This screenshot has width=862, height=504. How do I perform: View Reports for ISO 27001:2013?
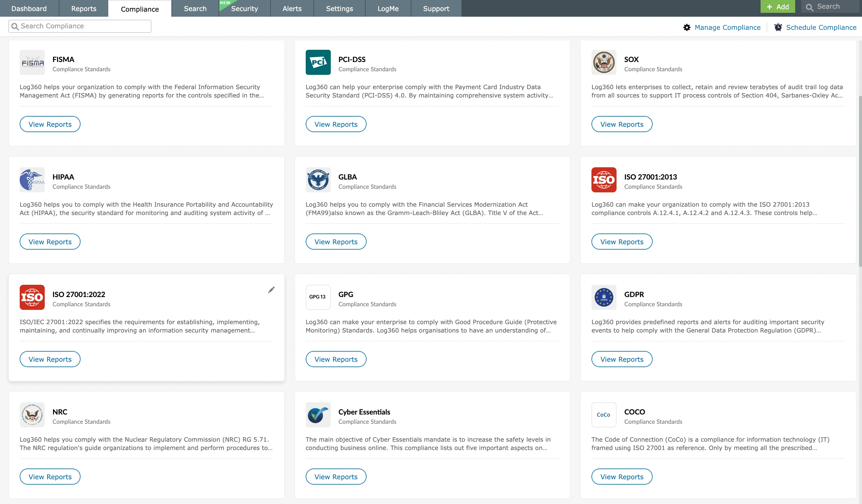(622, 241)
